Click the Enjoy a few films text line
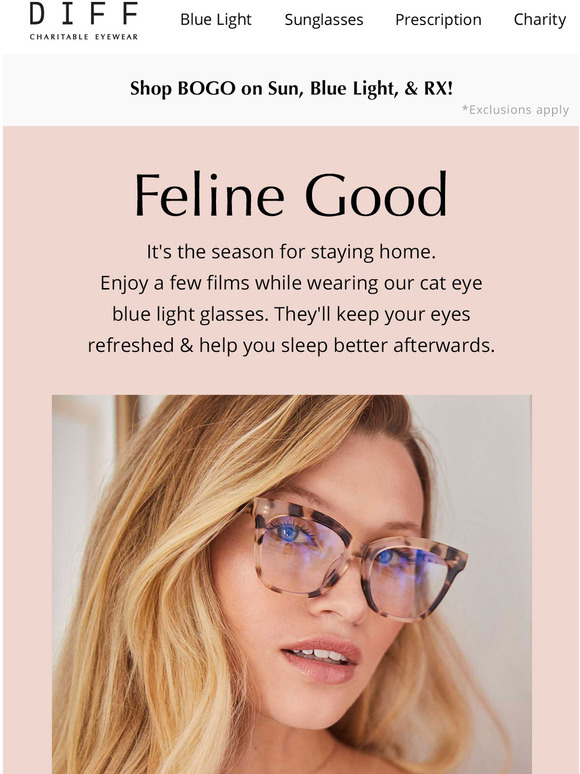 click(291, 283)
